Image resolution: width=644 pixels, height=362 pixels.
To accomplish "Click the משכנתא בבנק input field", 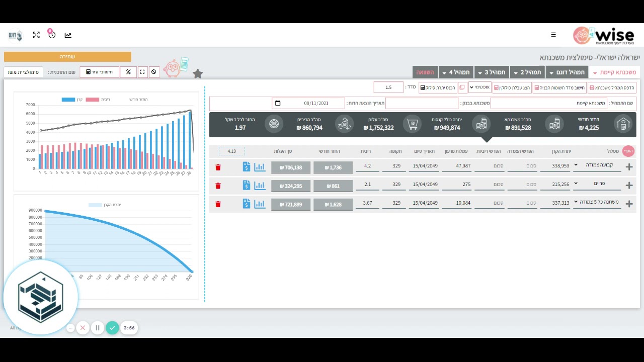I will tap(422, 103).
